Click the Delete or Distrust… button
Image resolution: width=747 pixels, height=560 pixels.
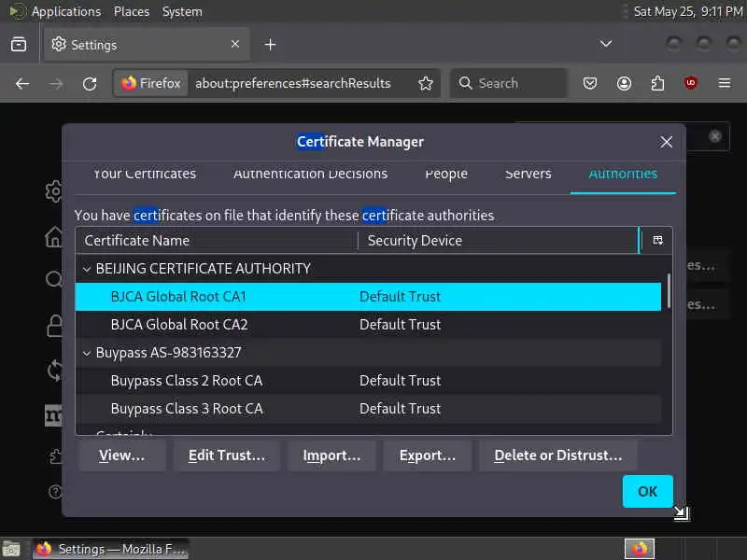pos(558,455)
